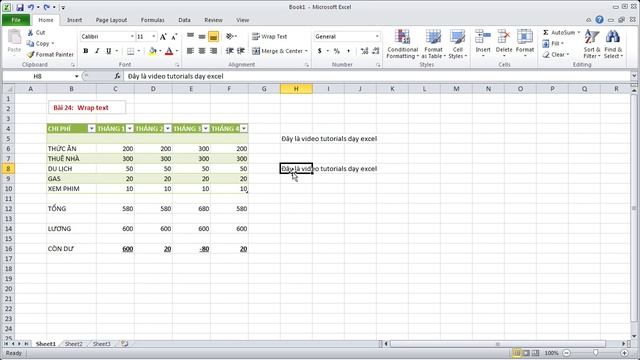Open Find & Select menu
Image resolution: width=640 pixels, height=360 pixels.
613,44
